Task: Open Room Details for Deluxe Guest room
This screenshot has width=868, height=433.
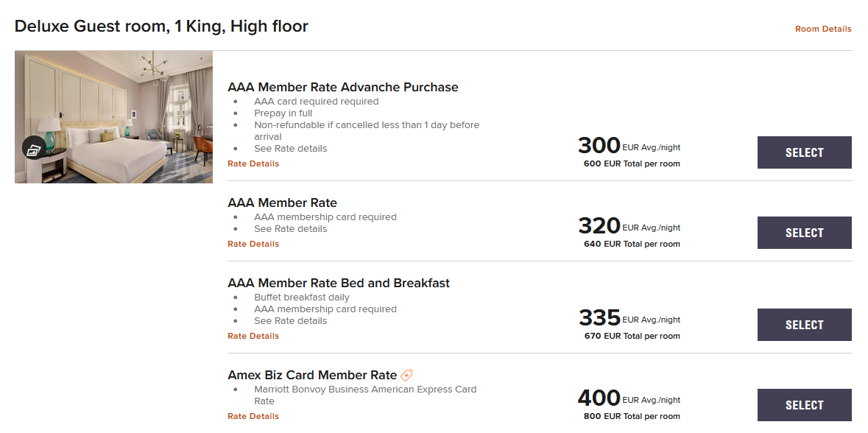Action: [x=823, y=29]
